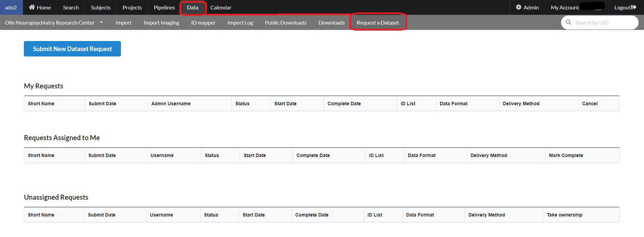Open the Request a Dataset tab
The image size is (644, 237).
pyautogui.click(x=378, y=23)
